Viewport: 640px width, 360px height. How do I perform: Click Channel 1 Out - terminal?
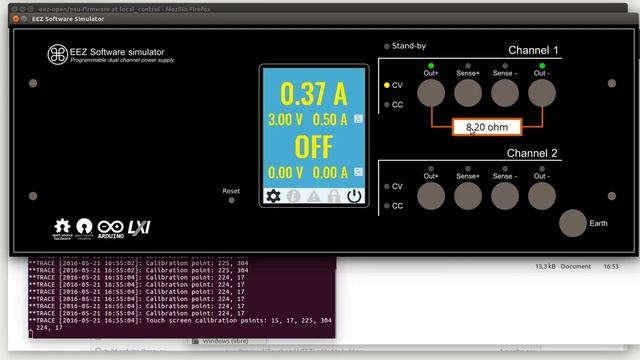(542, 93)
